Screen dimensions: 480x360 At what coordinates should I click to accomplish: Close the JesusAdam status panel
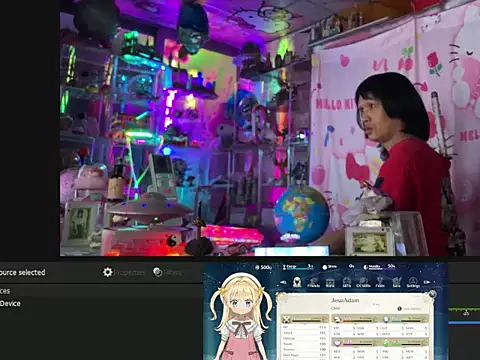tap(432, 294)
